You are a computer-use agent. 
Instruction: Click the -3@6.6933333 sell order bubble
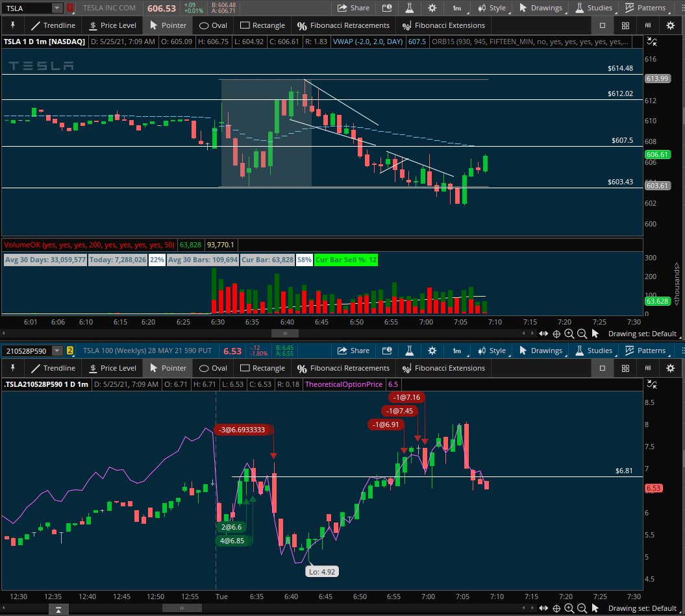(x=243, y=430)
